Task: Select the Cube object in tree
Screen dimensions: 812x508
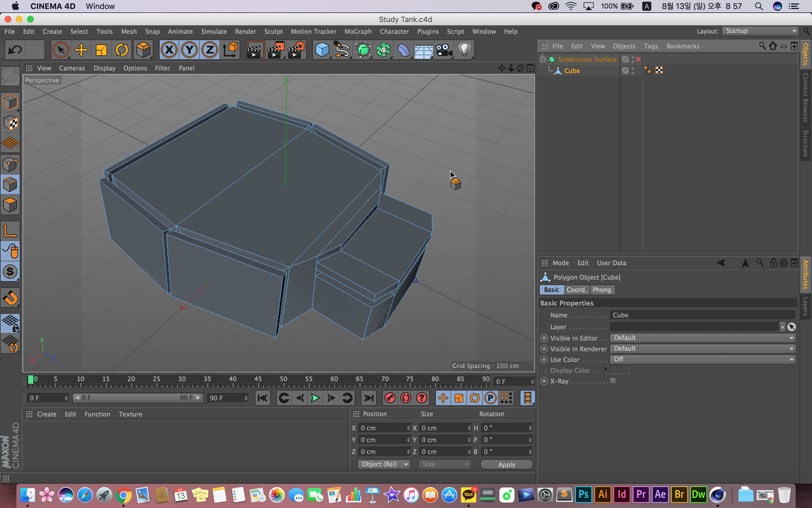Action: (572, 71)
